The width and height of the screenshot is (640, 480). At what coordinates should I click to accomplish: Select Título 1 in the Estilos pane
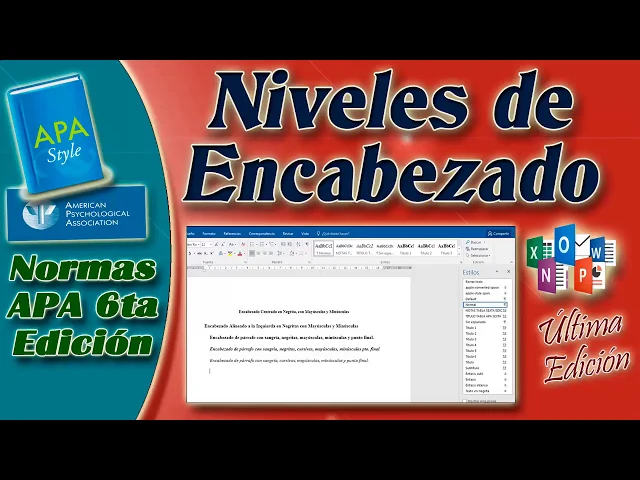point(485,328)
